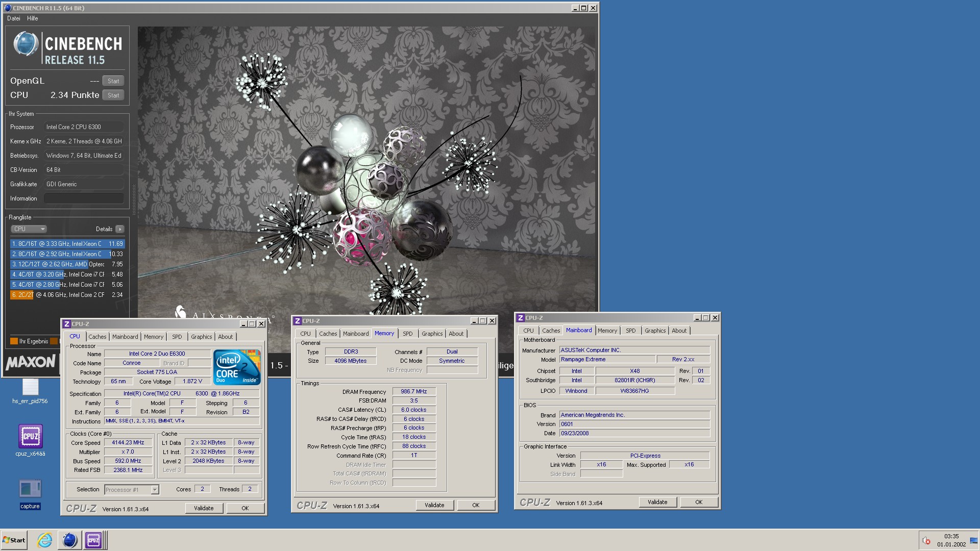Screen dimensions: 980x551
Task: Open the hs_err_pid756 file on desktop
Action: pos(30,390)
